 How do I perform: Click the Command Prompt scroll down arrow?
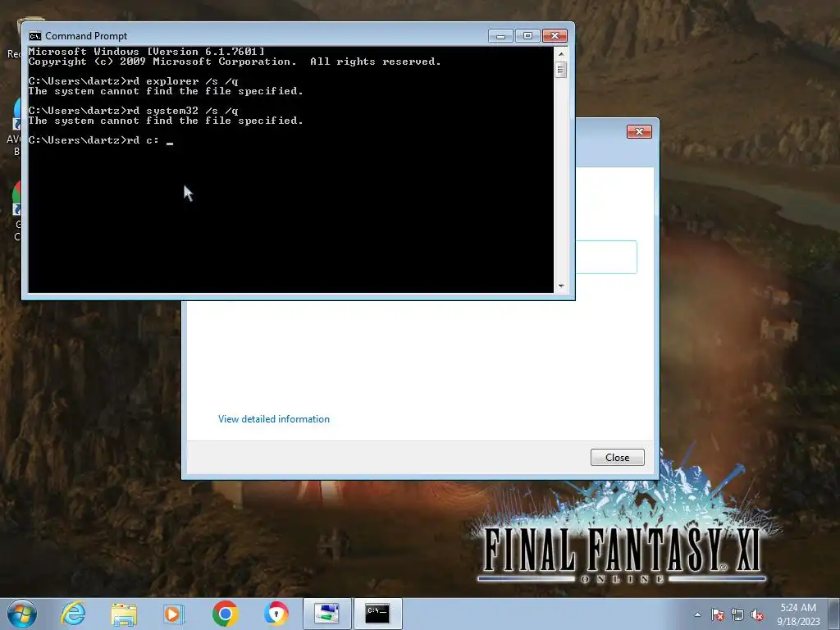pos(561,286)
